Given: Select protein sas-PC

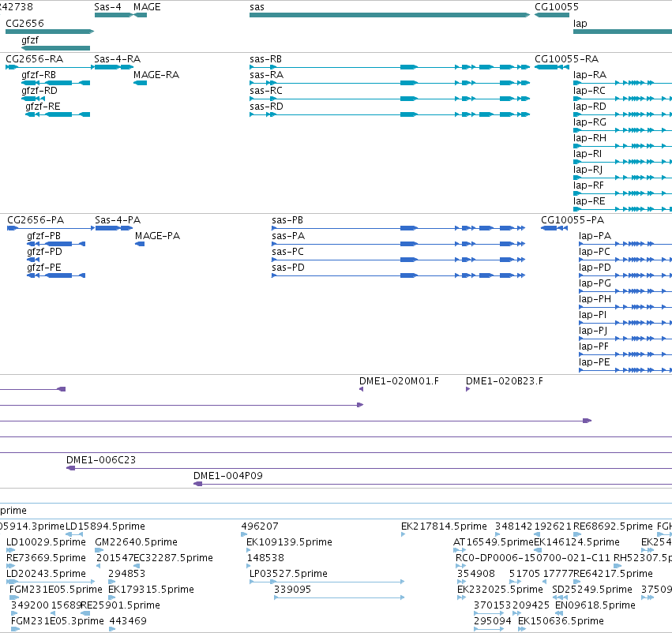Looking at the screenshot, I should 398,260.
